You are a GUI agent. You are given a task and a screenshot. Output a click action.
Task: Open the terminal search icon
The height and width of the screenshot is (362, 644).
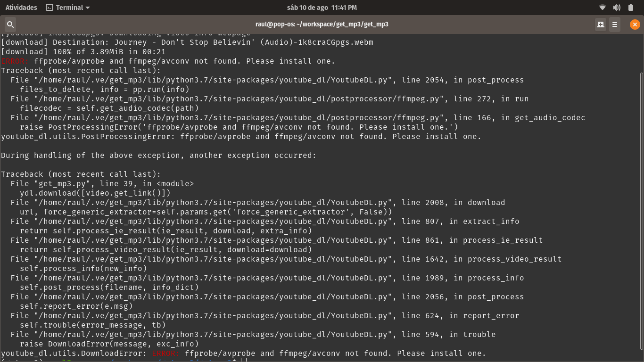[10, 25]
